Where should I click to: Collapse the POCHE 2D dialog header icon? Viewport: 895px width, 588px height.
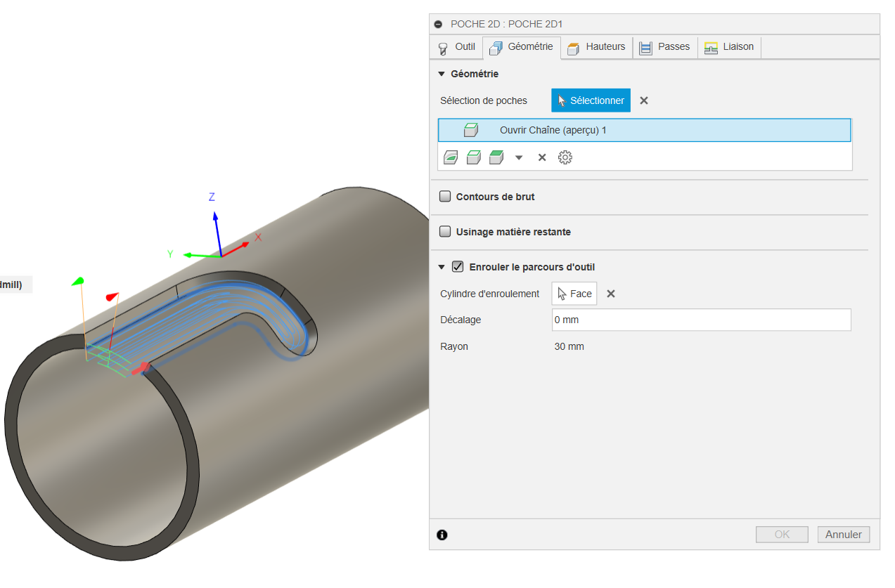coord(439,24)
